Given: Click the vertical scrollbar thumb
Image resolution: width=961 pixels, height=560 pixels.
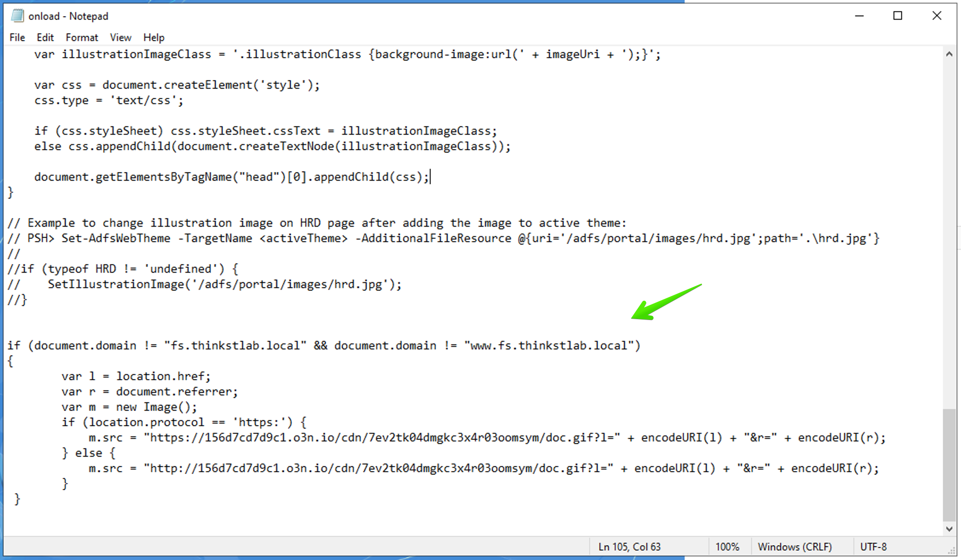Looking at the screenshot, I should click(x=949, y=465).
